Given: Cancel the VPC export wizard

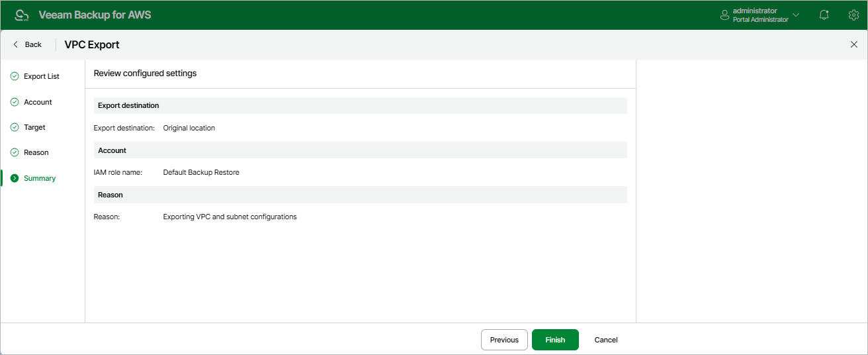Looking at the screenshot, I should [x=606, y=340].
